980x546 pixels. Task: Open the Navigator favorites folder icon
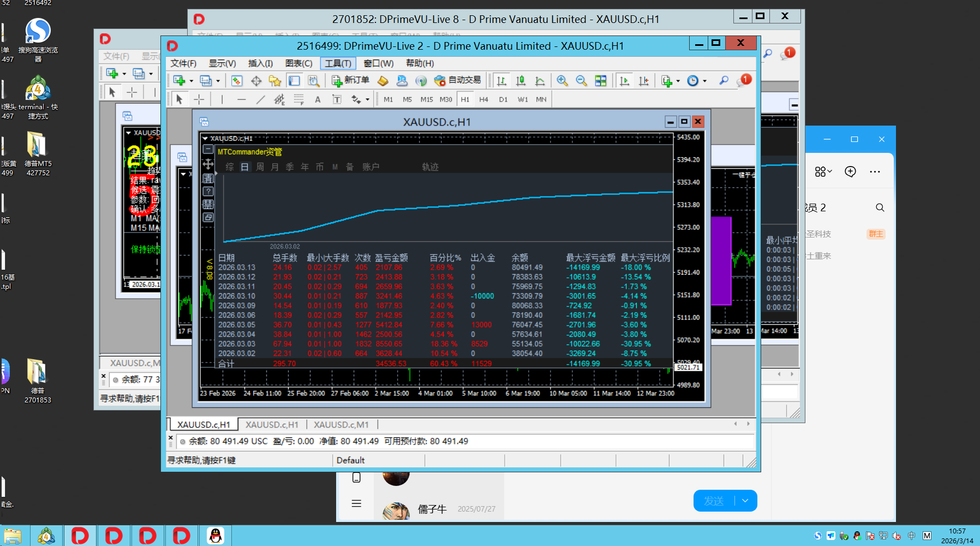click(275, 81)
